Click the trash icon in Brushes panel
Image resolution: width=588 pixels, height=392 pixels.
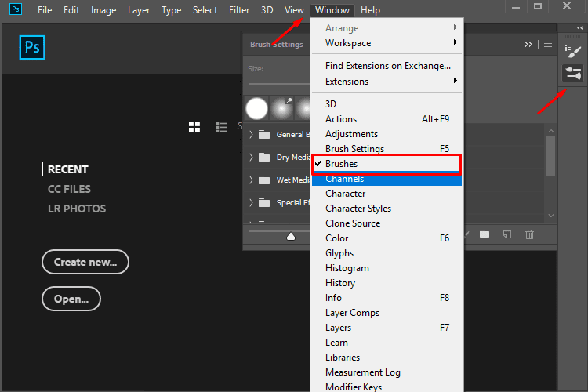point(529,234)
